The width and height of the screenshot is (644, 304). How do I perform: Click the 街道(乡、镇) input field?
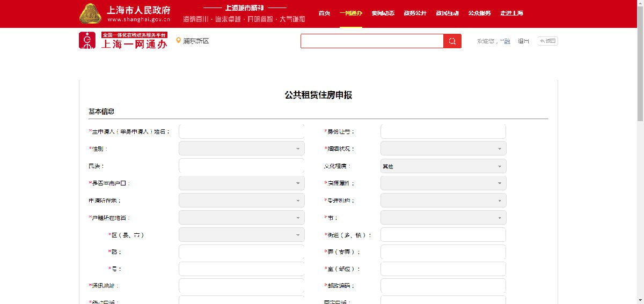[443, 235]
